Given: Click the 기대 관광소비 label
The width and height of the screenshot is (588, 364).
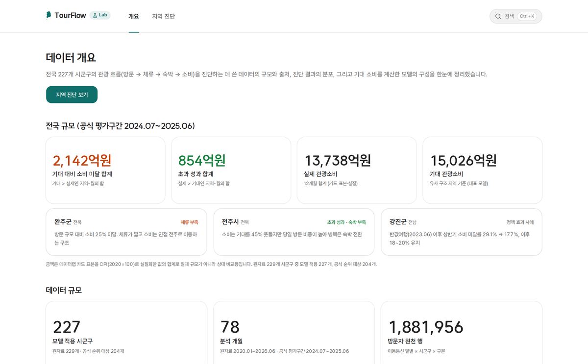Looking at the screenshot, I should click(446, 174).
